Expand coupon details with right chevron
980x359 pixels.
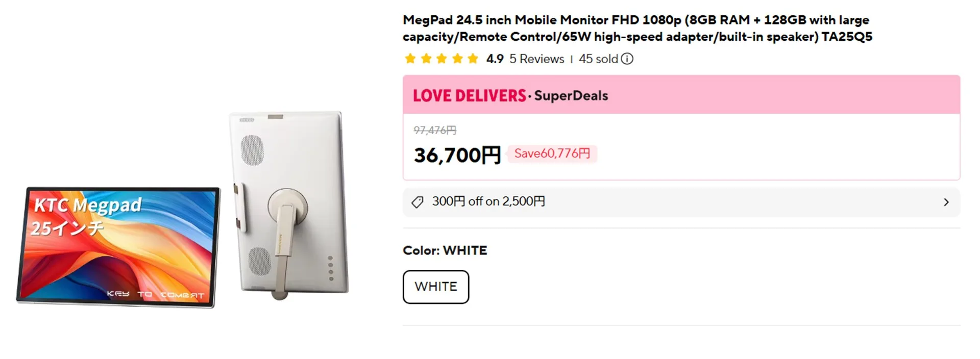(946, 202)
